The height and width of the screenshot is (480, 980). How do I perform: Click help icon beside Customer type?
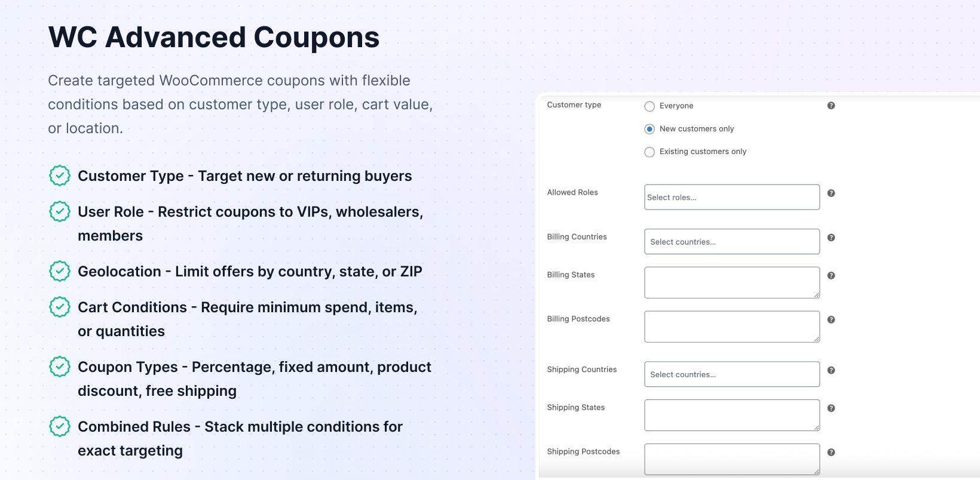point(831,106)
